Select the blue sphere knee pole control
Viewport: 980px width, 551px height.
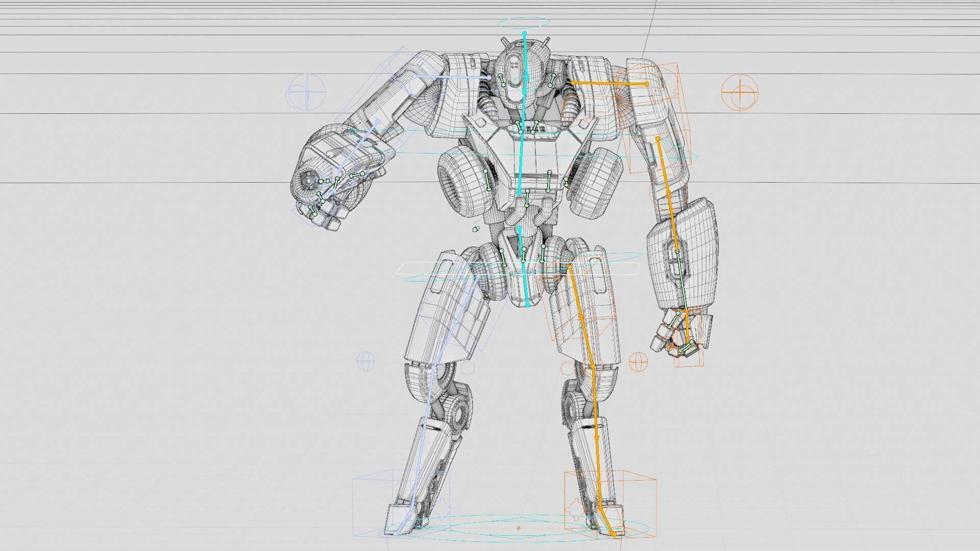click(365, 362)
